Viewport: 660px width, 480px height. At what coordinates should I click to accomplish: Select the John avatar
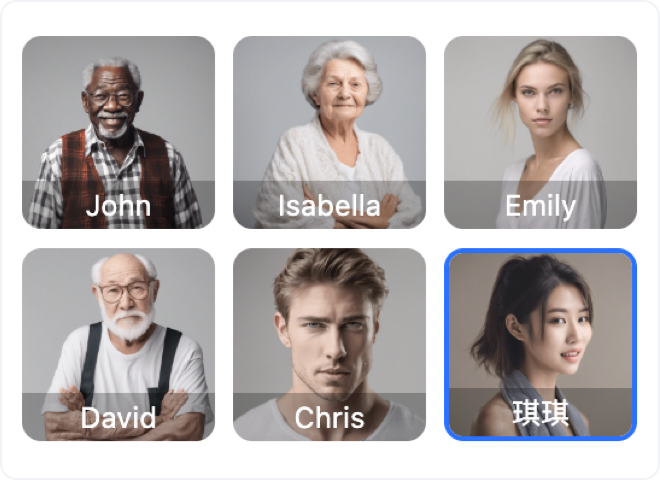pos(118,132)
